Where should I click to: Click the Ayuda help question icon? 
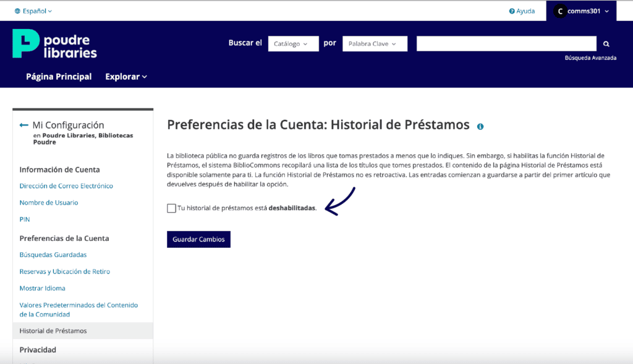512,11
